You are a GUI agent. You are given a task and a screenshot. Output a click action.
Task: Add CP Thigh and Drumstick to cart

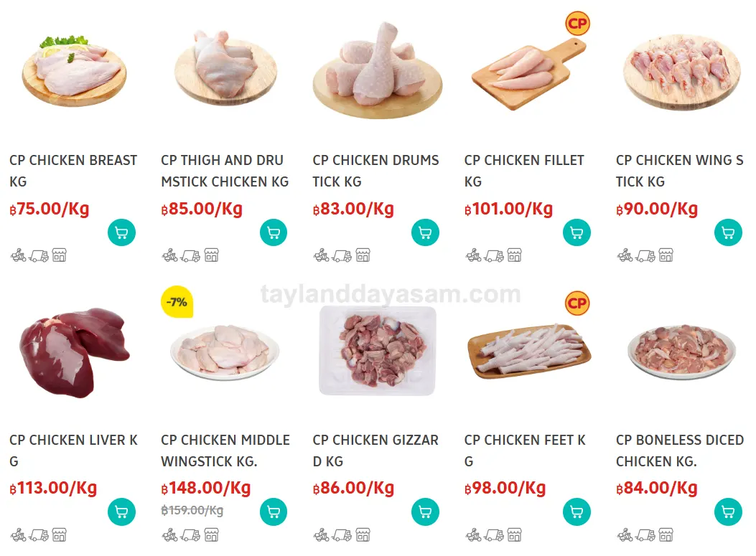[273, 232]
